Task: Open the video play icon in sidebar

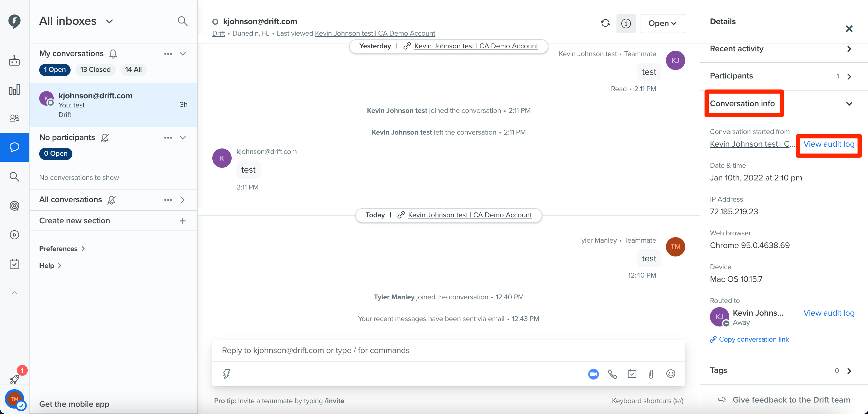Action: click(14, 234)
